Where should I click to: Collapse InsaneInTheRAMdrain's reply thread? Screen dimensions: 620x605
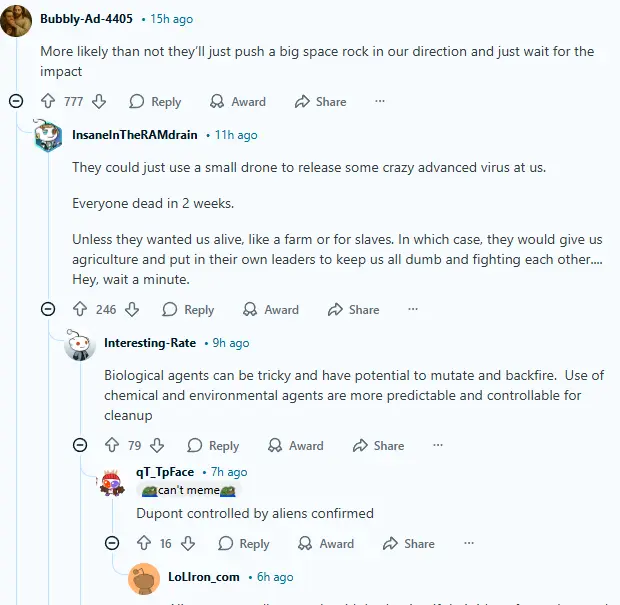pyautogui.click(x=48, y=310)
